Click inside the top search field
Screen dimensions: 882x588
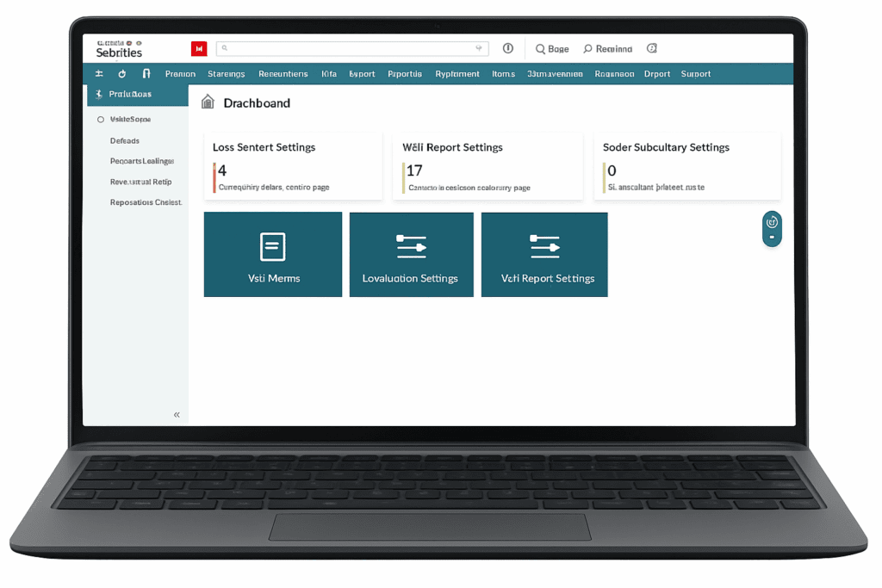345,49
